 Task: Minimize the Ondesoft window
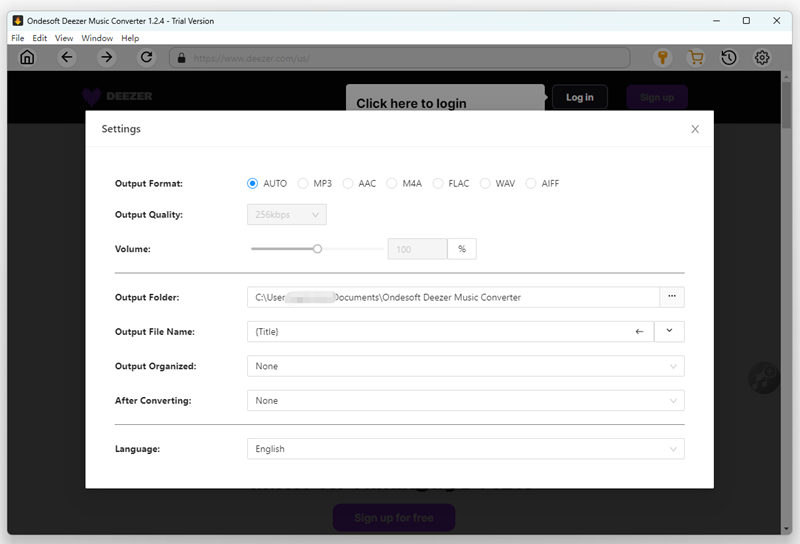click(x=716, y=20)
